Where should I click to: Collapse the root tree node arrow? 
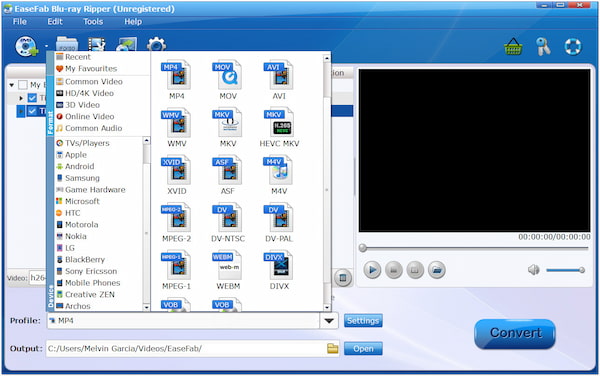coord(11,85)
